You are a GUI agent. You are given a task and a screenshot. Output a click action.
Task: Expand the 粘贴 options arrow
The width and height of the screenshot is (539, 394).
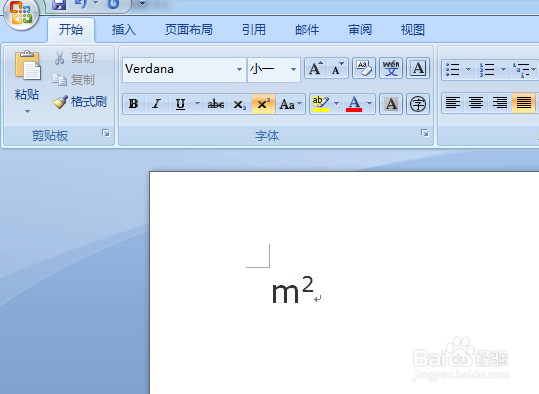point(27,111)
